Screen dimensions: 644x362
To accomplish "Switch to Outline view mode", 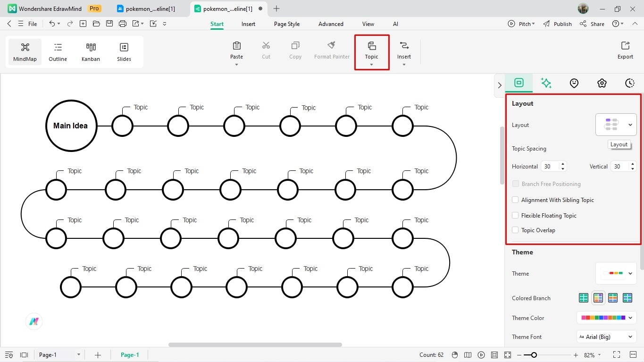I will (x=58, y=52).
